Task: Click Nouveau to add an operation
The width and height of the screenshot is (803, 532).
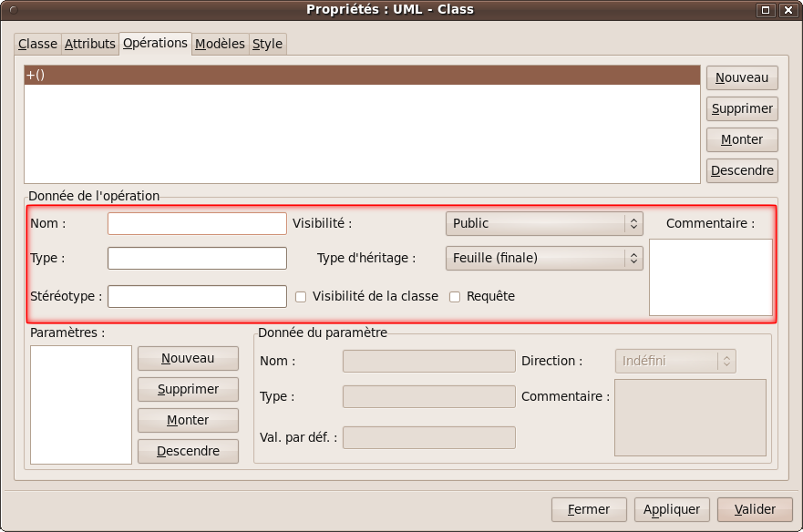Action: 742,77
